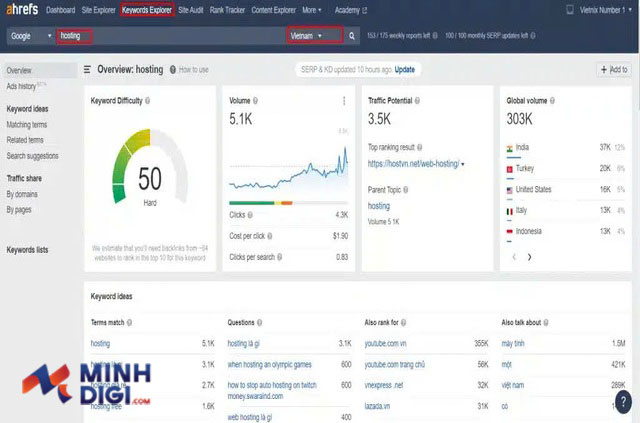Image resolution: width=640 pixels, height=423 pixels.
Task: Click the Keyword Difficulty info icon
Action: click(148, 100)
